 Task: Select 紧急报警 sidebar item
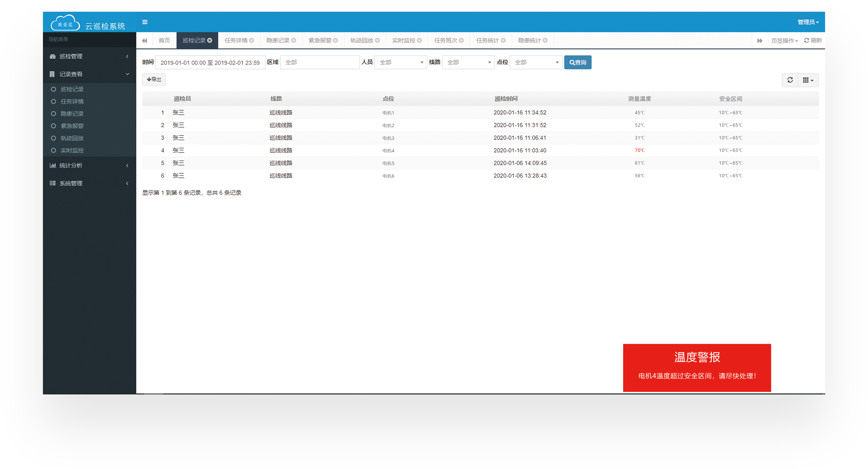point(72,126)
